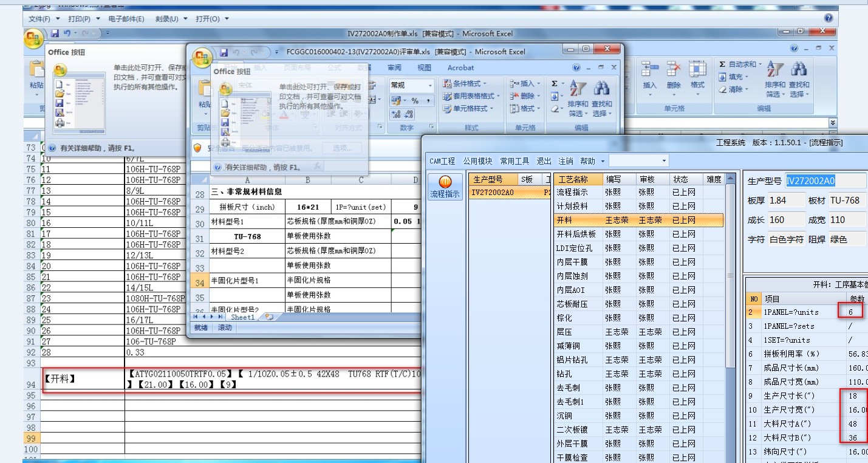This screenshot has height=463, width=868.
Task: Click the Insert cells icon in the 制作单 ribbon
Action: coord(650,69)
